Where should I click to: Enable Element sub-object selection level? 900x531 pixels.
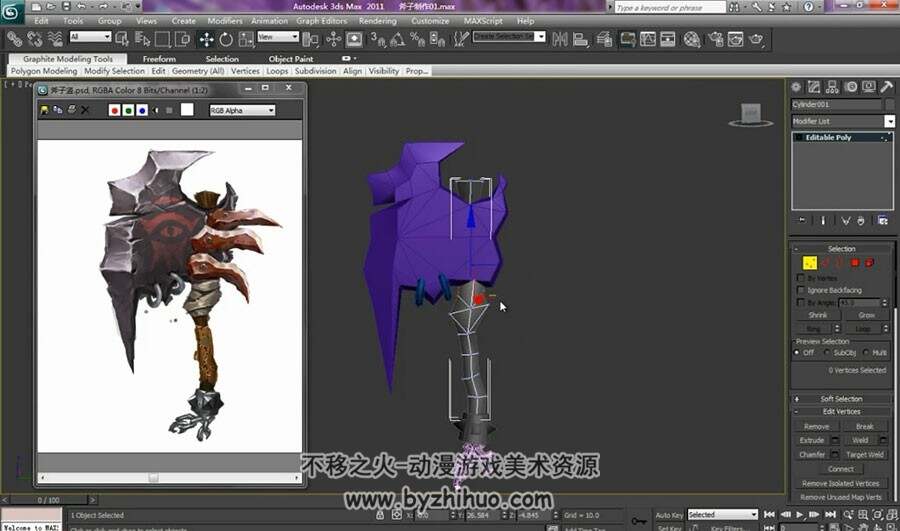(x=870, y=263)
